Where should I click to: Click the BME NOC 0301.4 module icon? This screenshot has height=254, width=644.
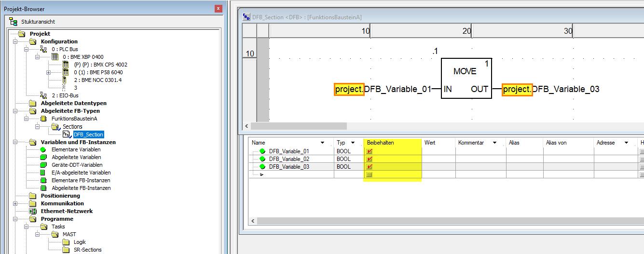65,80
